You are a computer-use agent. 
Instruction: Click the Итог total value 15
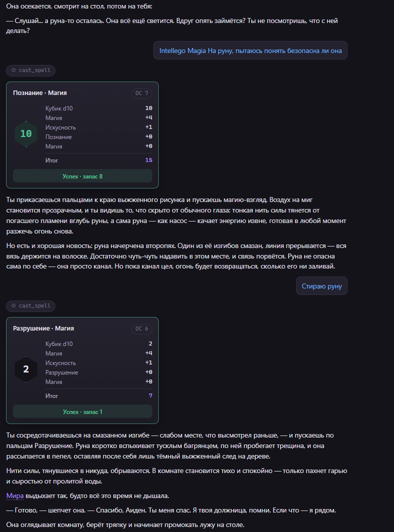tap(149, 160)
